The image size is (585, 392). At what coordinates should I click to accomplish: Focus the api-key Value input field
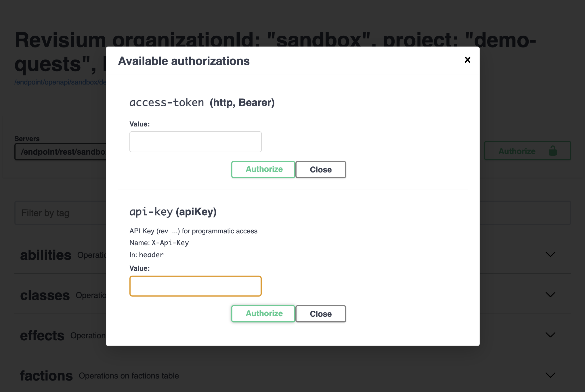tap(195, 286)
